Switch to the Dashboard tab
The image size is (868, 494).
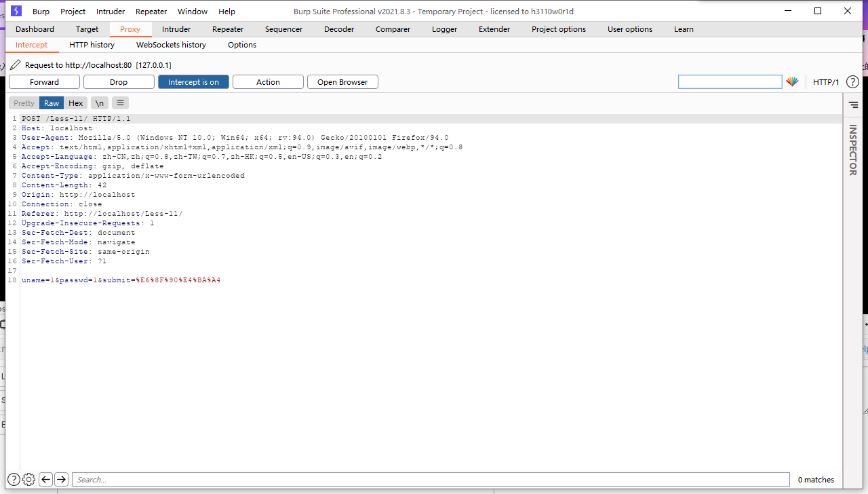[35, 29]
